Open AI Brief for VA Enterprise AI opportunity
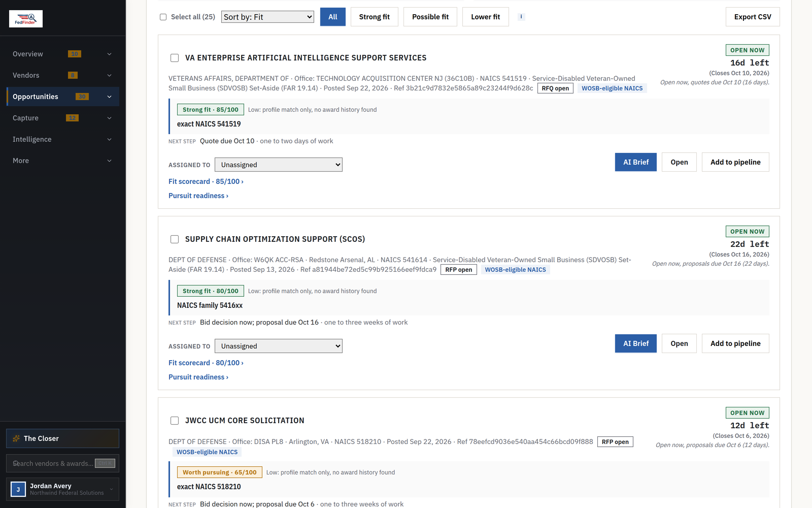 point(636,162)
